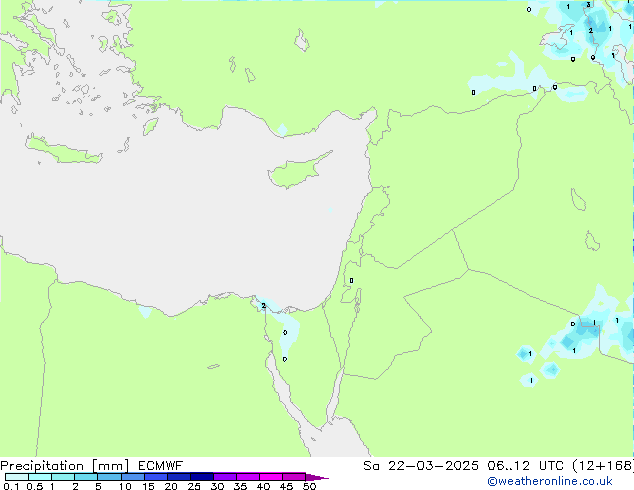Click the island of Crete on the map
Image resolution: width=634 pixels, height=490 pixels.
63,150
